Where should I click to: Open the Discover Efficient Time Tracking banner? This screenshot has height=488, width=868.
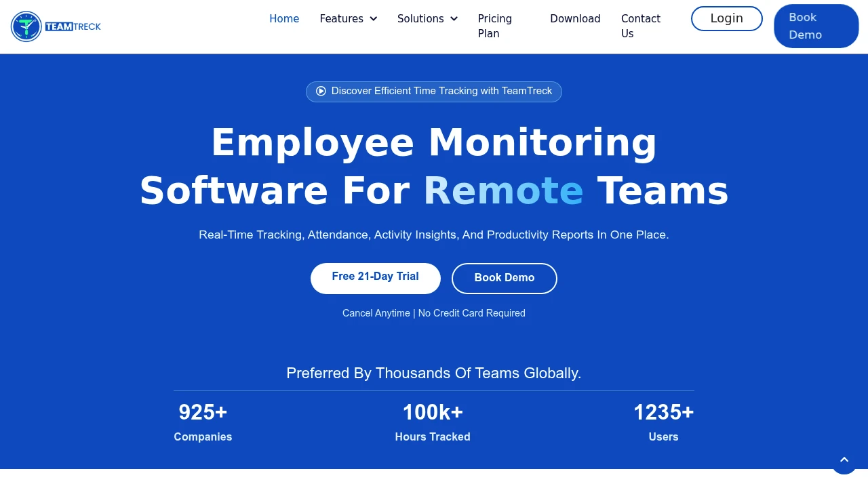click(434, 91)
